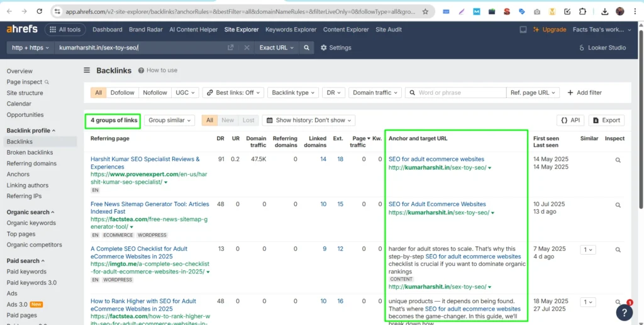Open the help question mark bubble
The width and height of the screenshot is (644, 325).
[625, 312]
